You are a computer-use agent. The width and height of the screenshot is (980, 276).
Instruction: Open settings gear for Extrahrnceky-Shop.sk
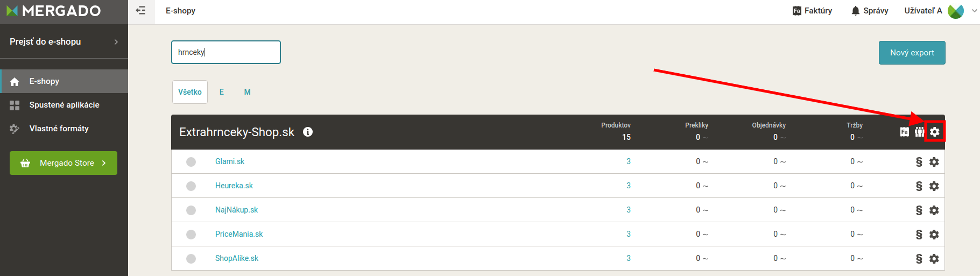click(935, 132)
